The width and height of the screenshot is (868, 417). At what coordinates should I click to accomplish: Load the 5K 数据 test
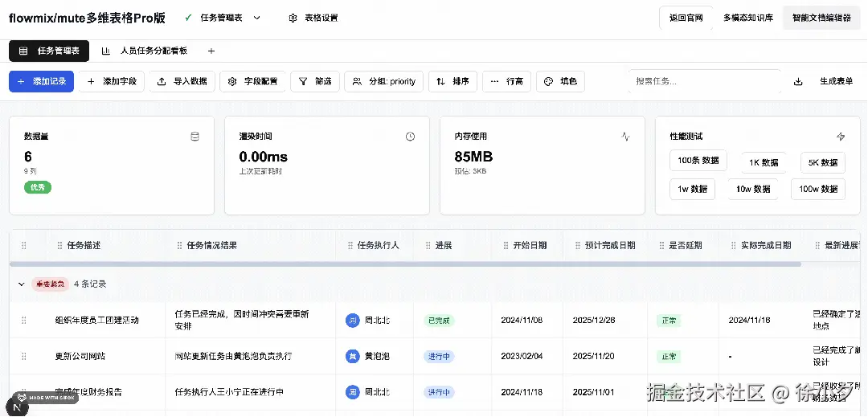coord(823,162)
